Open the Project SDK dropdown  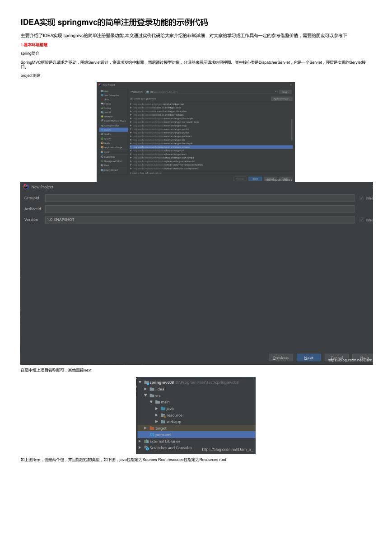(211, 92)
